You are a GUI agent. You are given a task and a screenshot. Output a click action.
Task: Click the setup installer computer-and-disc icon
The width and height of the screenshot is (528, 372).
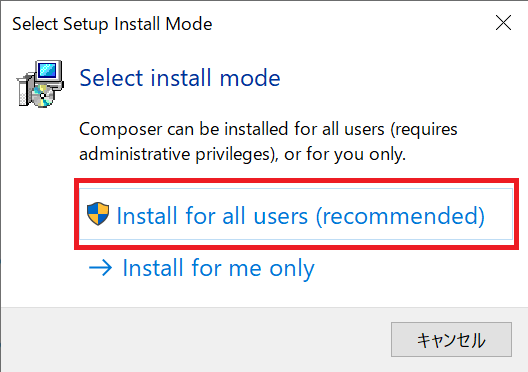[x=40, y=84]
